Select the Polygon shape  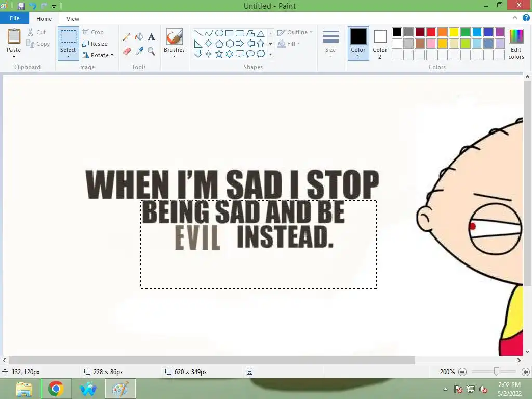(x=250, y=33)
